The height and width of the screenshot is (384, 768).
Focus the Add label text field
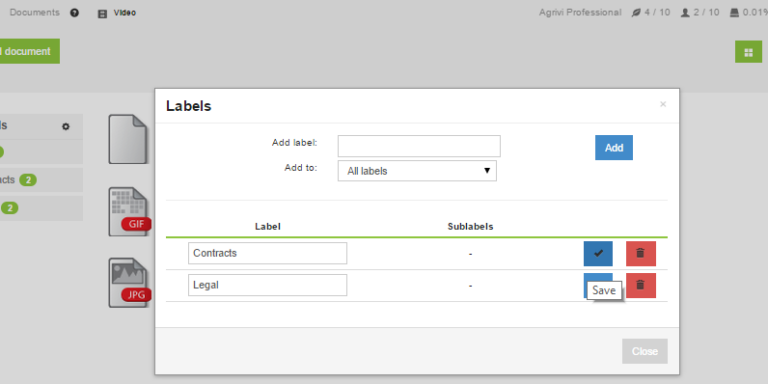pos(419,146)
